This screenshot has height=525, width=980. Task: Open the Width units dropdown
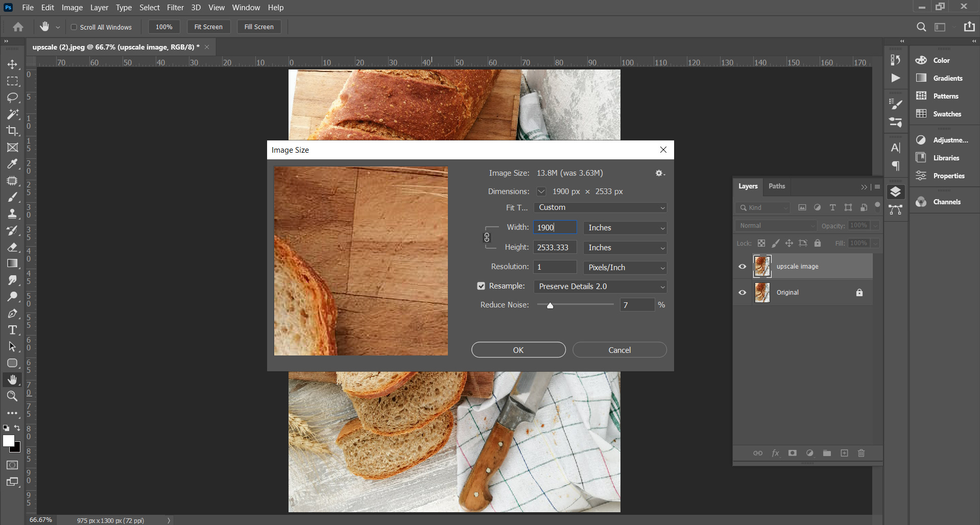click(x=625, y=227)
